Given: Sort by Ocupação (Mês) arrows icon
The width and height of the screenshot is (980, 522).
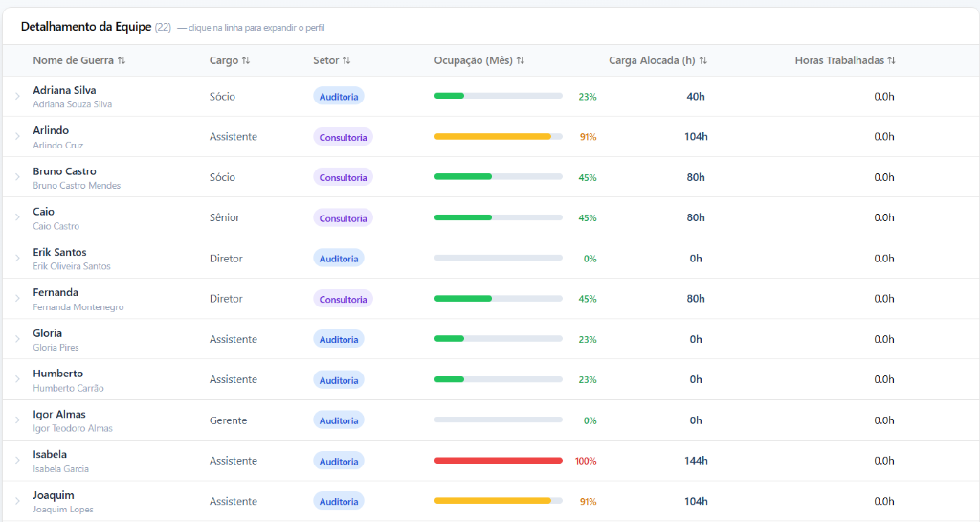Looking at the screenshot, I should point(520,60).
